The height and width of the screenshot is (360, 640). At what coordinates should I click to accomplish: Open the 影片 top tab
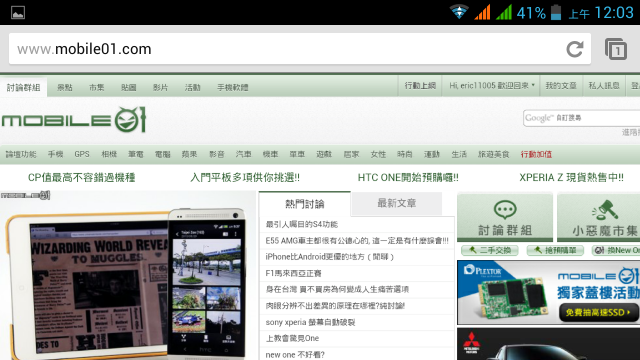pos(160,87)
